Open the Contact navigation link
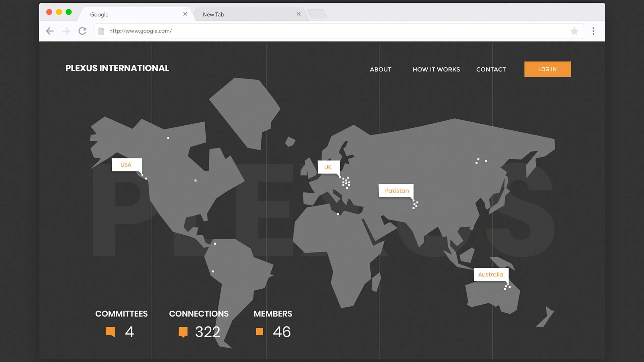 click(x=491, y=69)
